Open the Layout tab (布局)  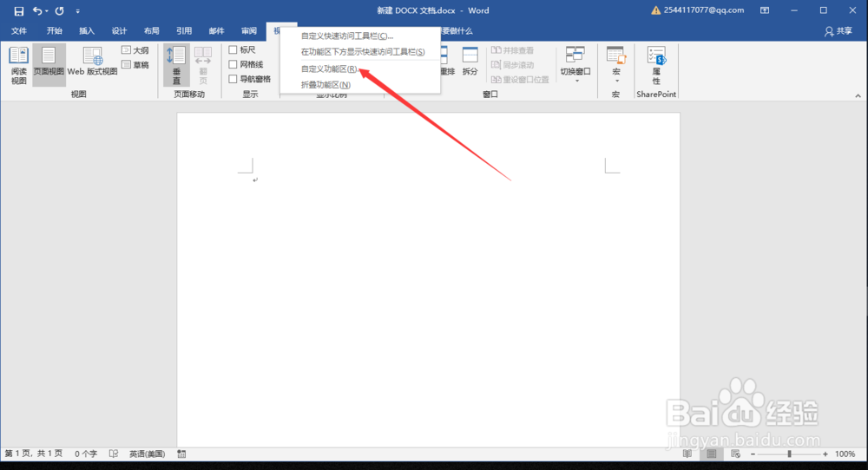pos(151,31)
